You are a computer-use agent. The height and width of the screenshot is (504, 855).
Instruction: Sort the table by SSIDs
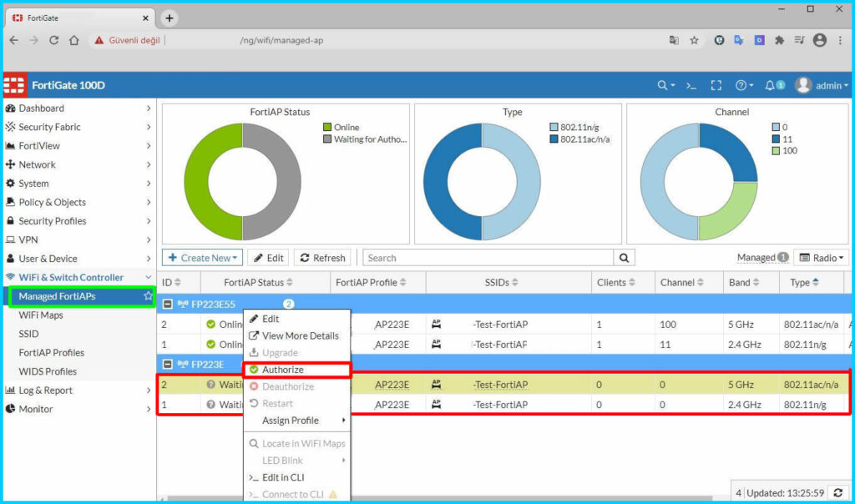point(502,282)
